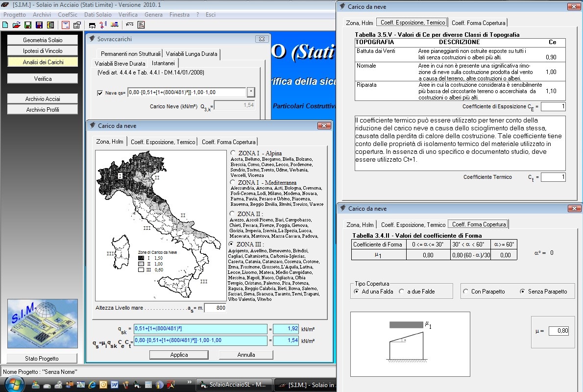Click the form-with-pencil toolbar icon
This screenshot has height=392, width=583.
pos(77,25)
